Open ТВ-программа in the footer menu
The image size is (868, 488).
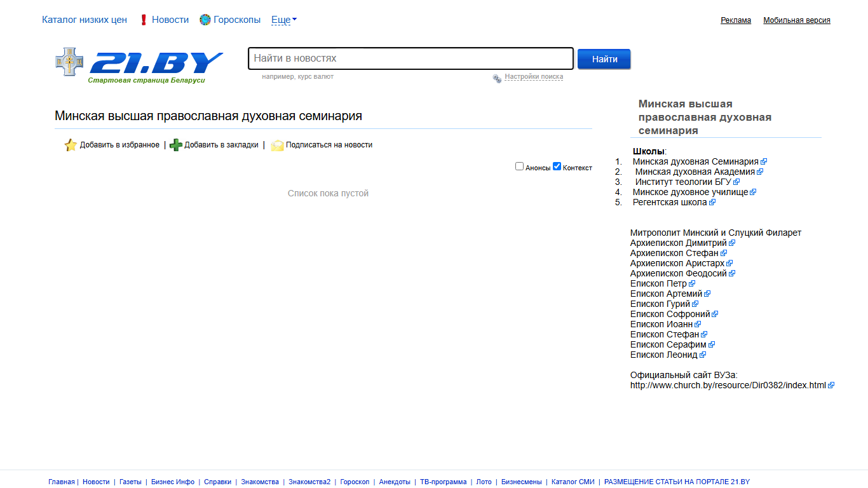click(x=443, y=482)
